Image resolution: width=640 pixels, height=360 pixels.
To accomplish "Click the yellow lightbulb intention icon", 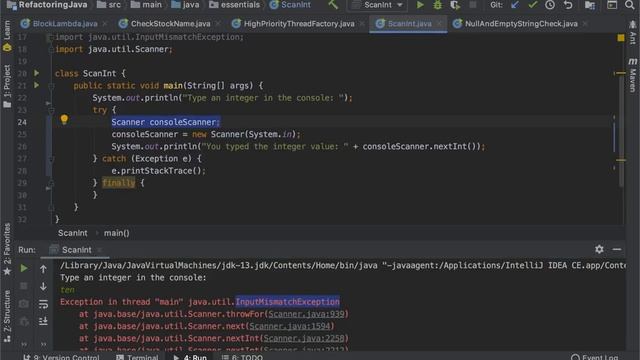I will click(64, 120).
